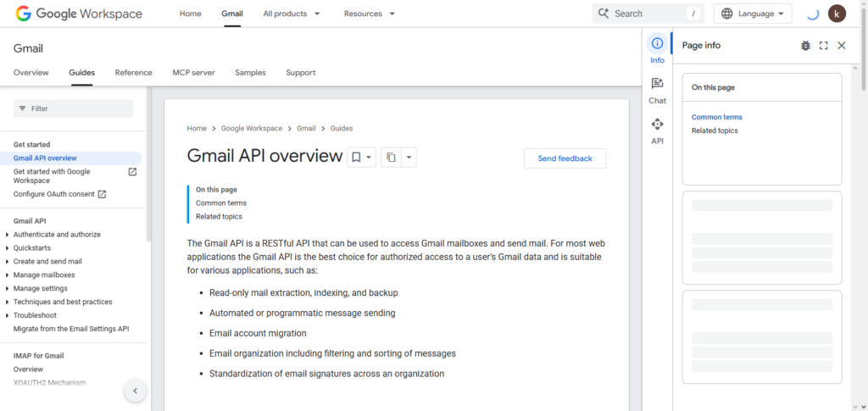Viewport: 868px width, 411px height.
Task: Expand the Manage mailboxes section
Action: coord(7,275)
